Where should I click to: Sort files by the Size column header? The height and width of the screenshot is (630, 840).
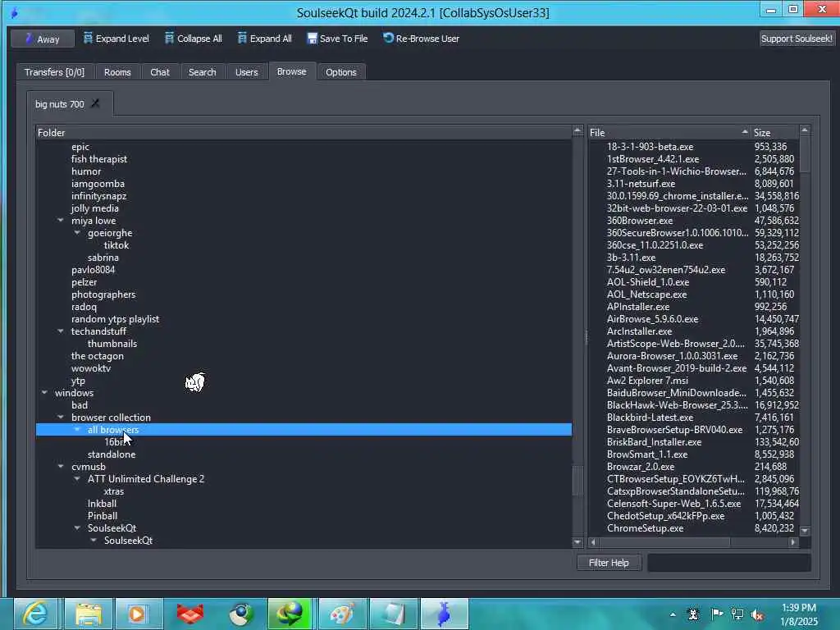coord(774,132)
